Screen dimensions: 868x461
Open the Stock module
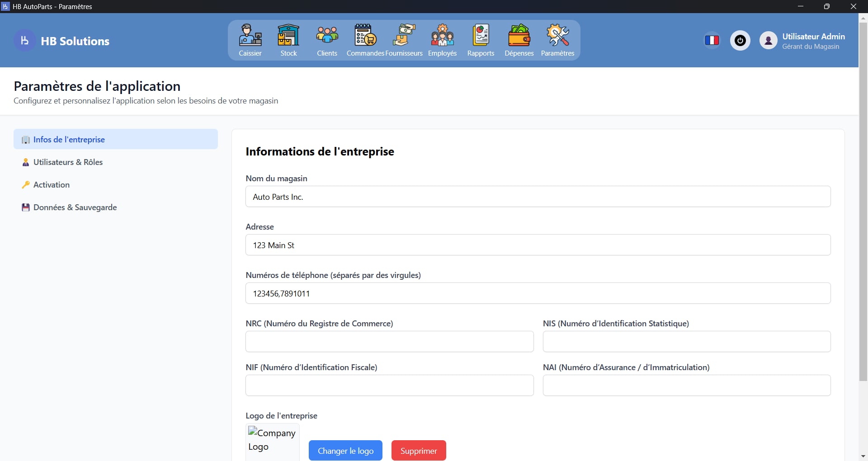point(288,40)
